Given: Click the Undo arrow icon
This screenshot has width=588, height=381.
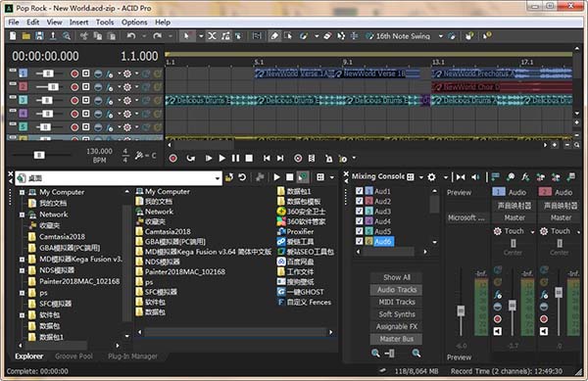Looking at the screenshot, I should [x=131, y=36].
